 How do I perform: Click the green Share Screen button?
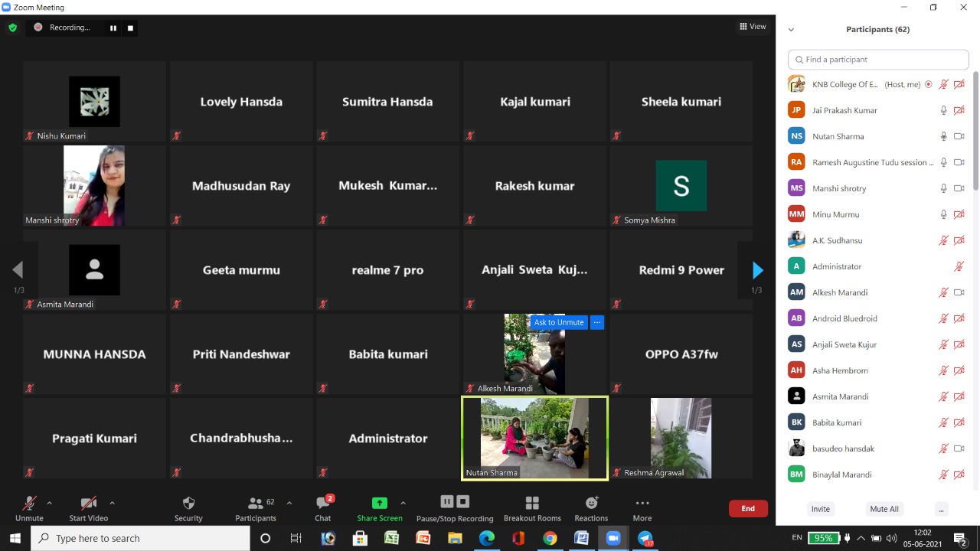[379, 508]
